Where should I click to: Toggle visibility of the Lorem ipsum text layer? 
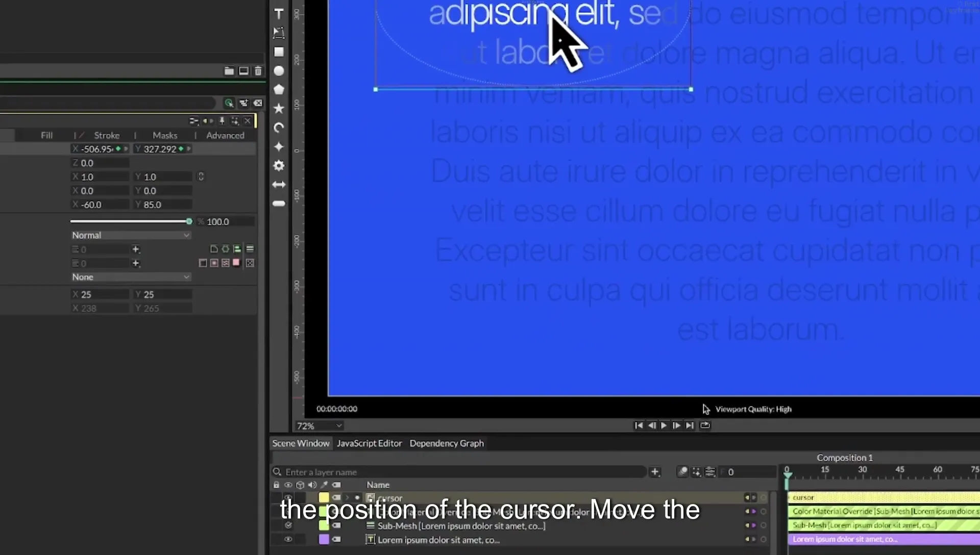pyautogui.click(x=288, y=539)
